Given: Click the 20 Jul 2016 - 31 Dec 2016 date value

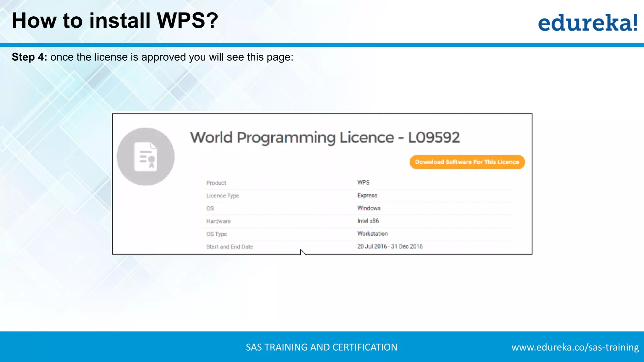Looking at the screenshot, I should click(390, 246).
